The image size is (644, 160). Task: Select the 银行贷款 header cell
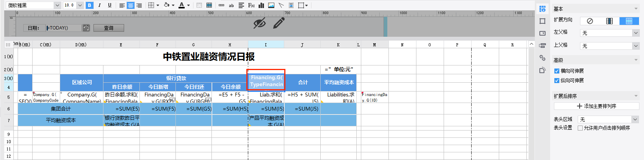176,78
